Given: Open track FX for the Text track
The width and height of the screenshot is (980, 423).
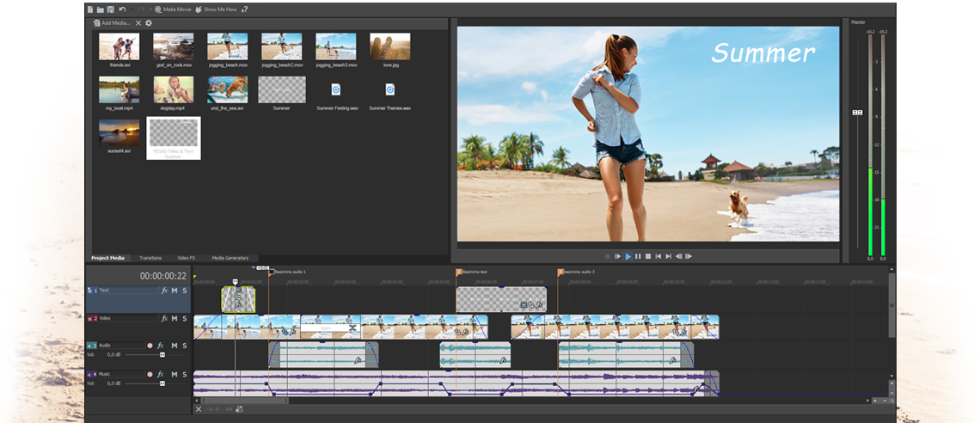Looking at the screenshot, I should 163,291.
